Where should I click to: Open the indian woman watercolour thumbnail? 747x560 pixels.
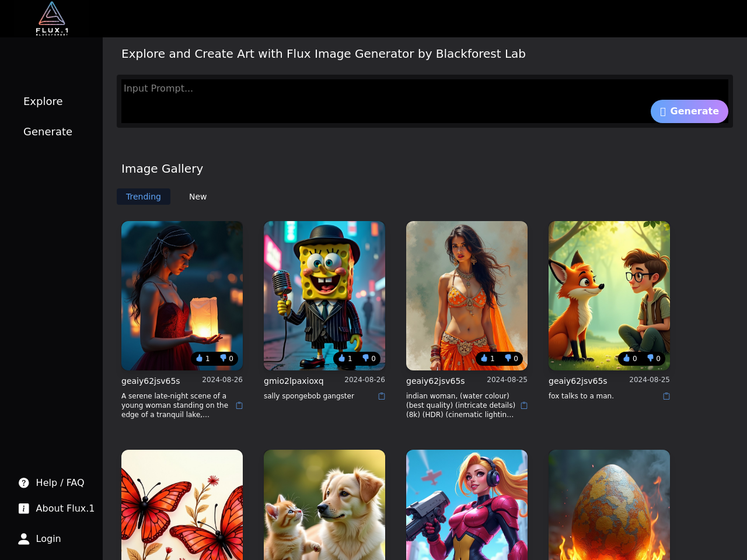(x=467, y=296)
